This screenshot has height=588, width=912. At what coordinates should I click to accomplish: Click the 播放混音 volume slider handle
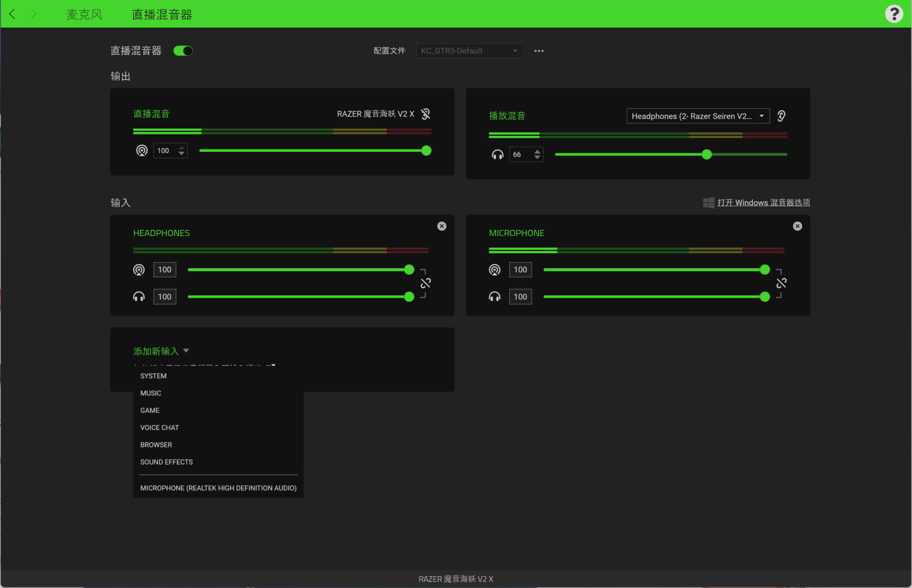[707, 154]
